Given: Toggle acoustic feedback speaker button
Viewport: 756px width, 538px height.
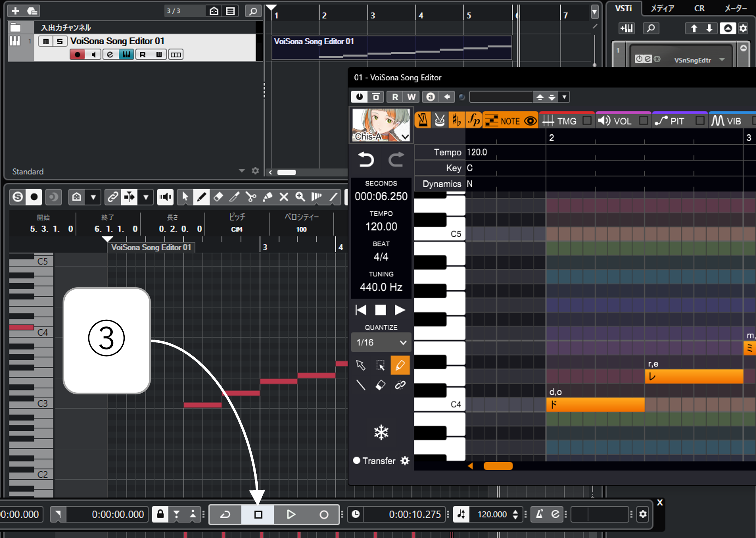Looking at the screenshot, I should (165, 197).
